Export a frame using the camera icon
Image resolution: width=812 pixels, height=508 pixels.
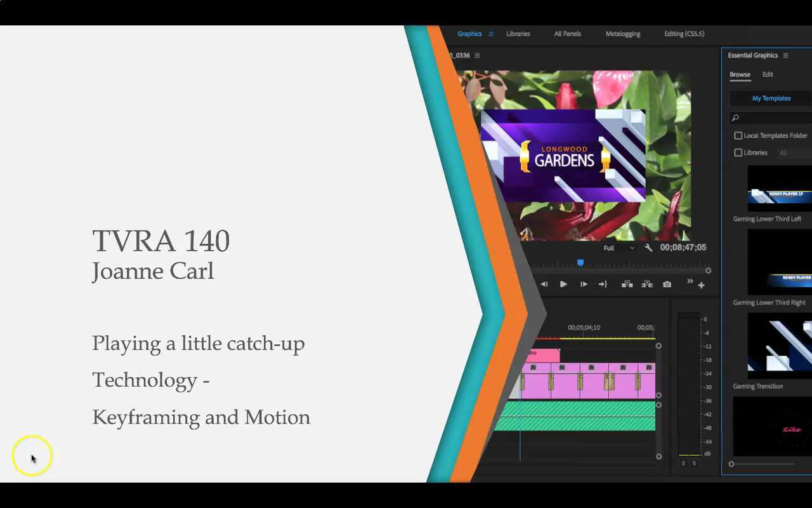pyautogui.click(x=667, y=284)
